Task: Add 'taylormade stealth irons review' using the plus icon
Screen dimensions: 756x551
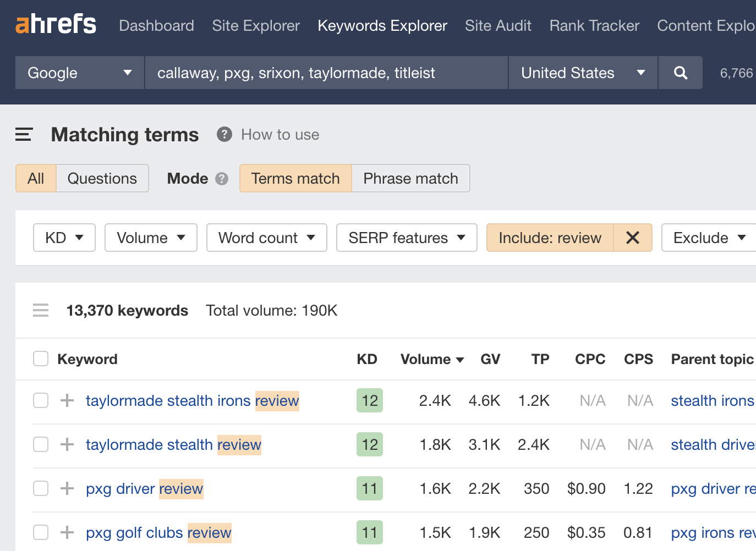Action: (66, 400)
